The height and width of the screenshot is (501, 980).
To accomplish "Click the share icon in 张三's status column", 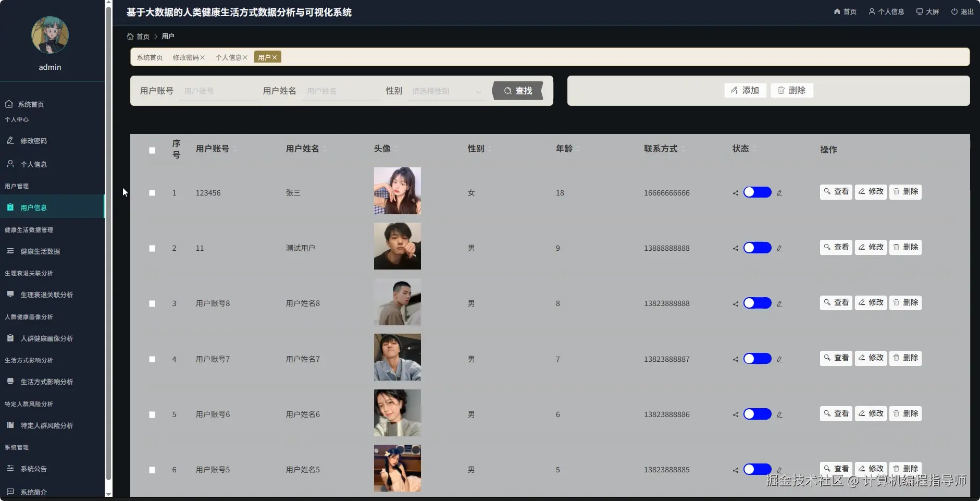I will (735, 193).
